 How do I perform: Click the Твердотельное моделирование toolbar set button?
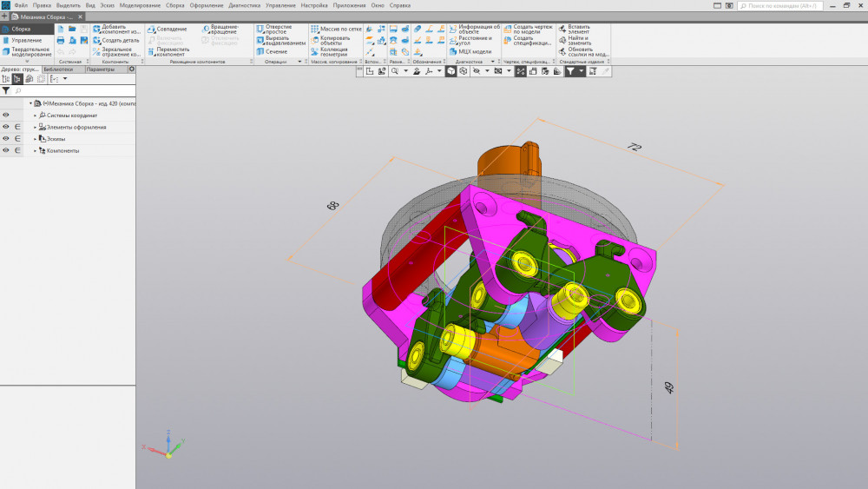[30, 51]
